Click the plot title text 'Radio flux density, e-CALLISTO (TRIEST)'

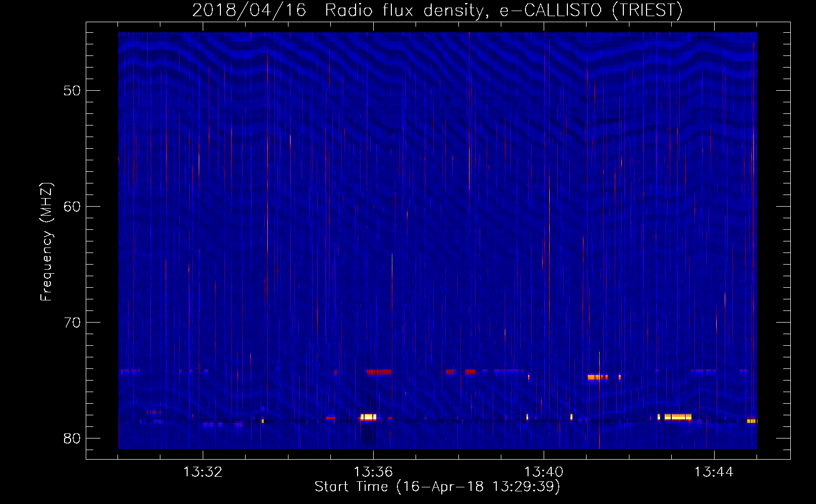point(503,10)
